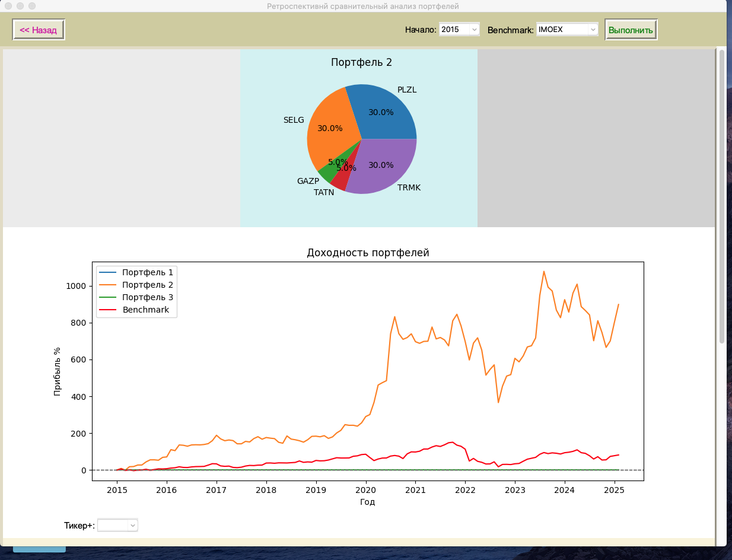
Task: Click the Benchmark legend entry
Action: 145,310
